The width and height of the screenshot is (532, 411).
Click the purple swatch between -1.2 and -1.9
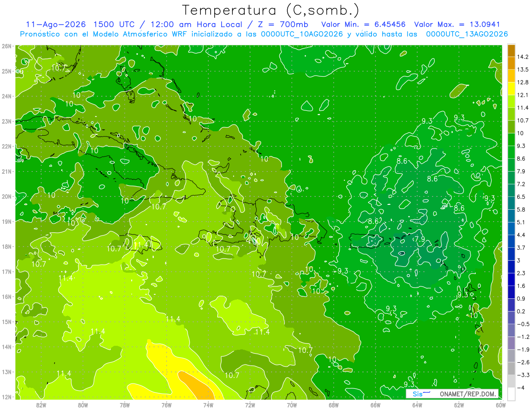tap(511, 343)
